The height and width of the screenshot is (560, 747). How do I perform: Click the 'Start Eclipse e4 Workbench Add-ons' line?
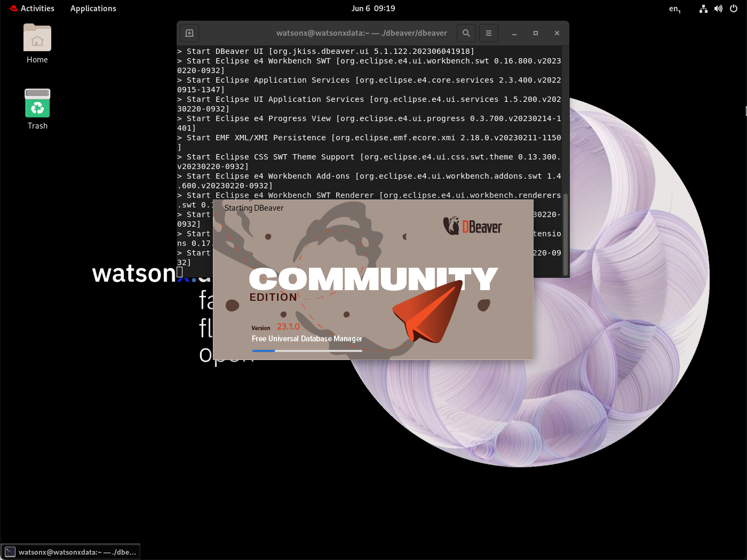(369, 181)
